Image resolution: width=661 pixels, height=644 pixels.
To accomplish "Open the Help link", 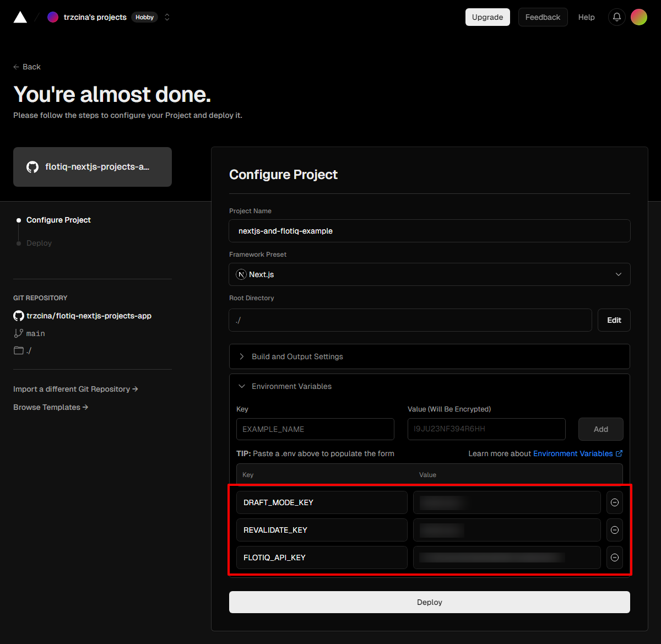I will [x=587, y=17].
